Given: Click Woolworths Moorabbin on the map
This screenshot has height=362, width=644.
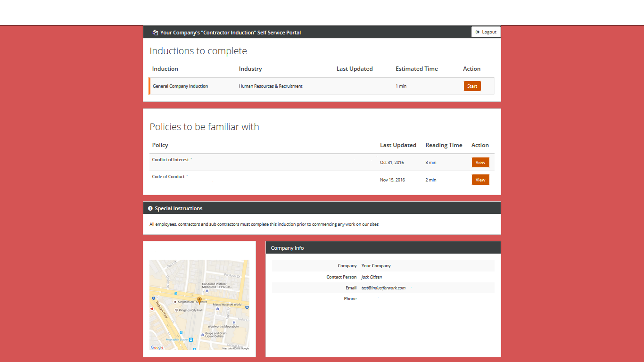Looking at the screenshot, I should point(223,326).
